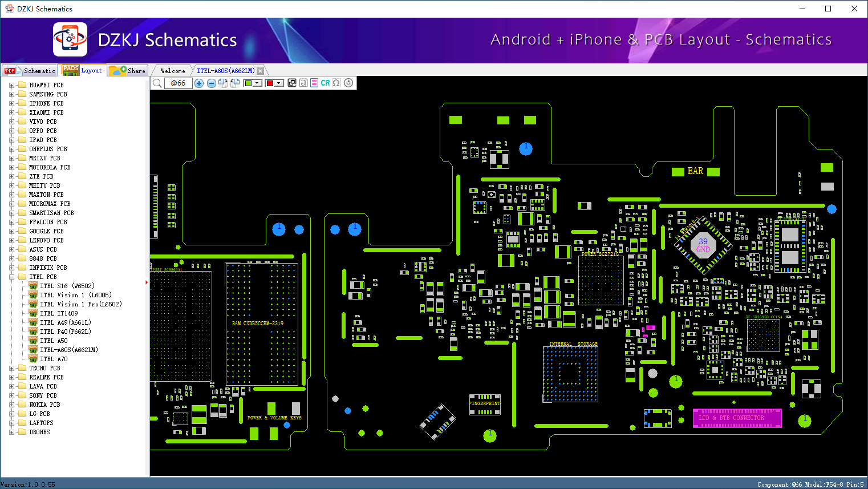This screenshot has width=868, height=489.
Task: Expand the INFINIX PCB tree node
Action: (x=11, y=268)
